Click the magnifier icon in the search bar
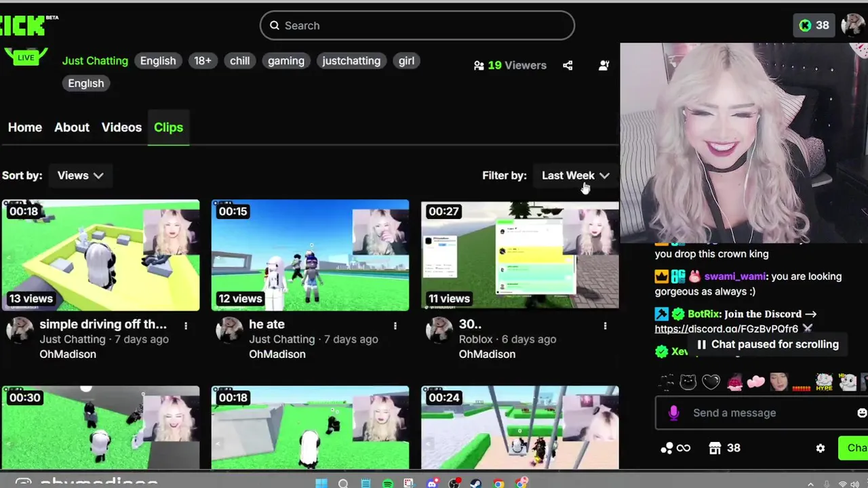 point(275,26)
